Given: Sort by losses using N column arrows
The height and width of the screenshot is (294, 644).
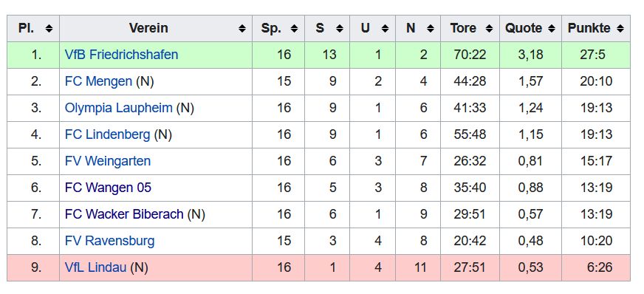Looking at the screenshot, I should click(x=430, y=29).
